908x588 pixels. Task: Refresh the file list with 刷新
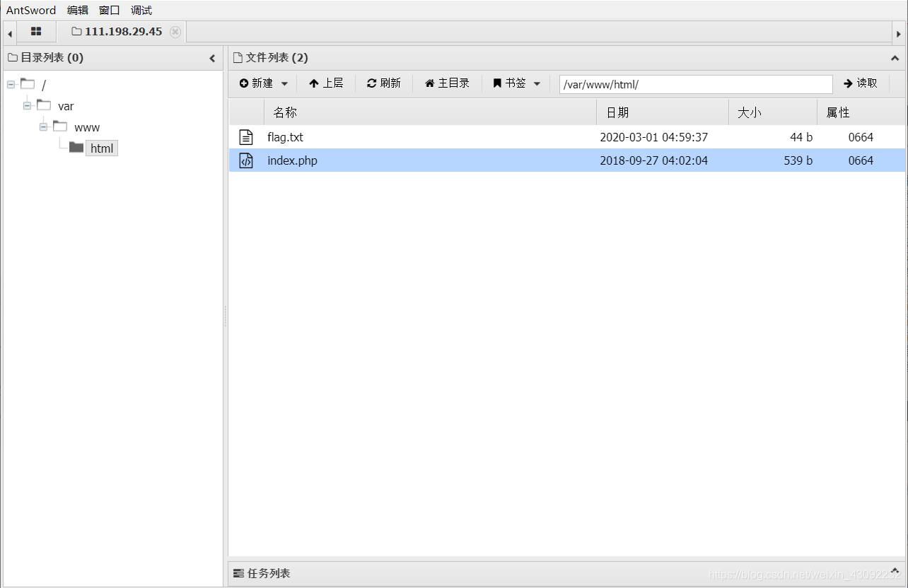[384, 83]
